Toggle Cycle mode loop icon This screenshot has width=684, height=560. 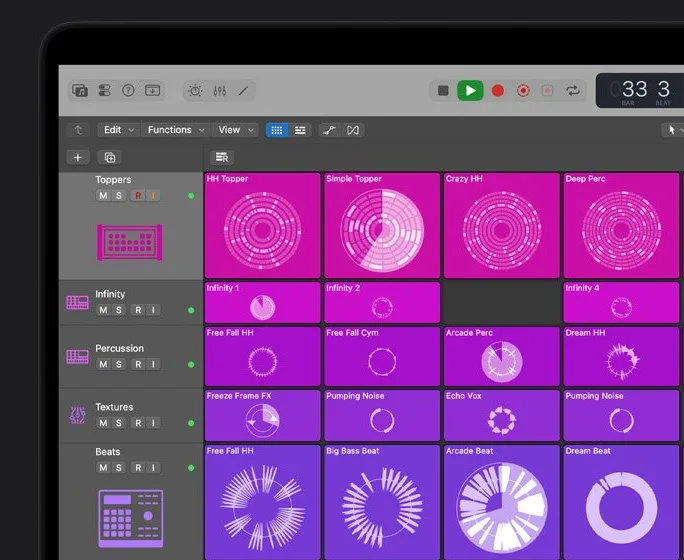click(x=573, y=91)
